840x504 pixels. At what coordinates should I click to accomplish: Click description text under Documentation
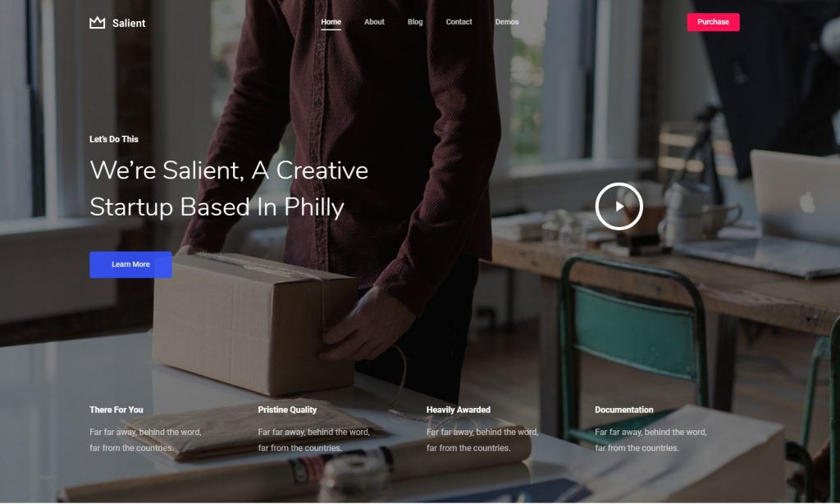pos(651,440)
